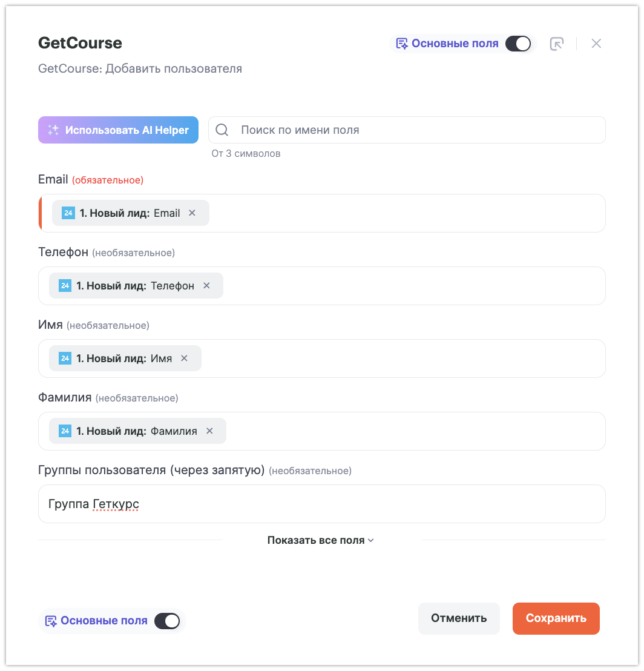Viewport: 644px width, 671px height.
Task: Toggle the top Основные поля switch
Action: tap(517, 44)
